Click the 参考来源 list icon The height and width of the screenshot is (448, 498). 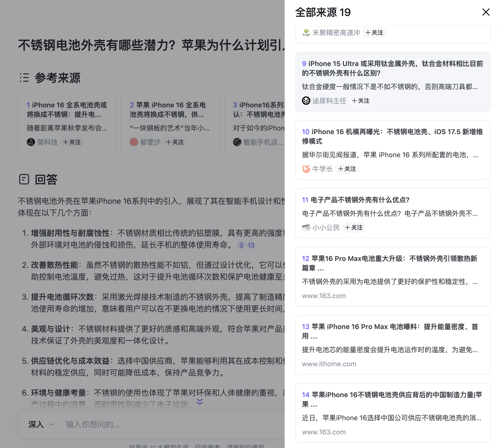[24, 78]
